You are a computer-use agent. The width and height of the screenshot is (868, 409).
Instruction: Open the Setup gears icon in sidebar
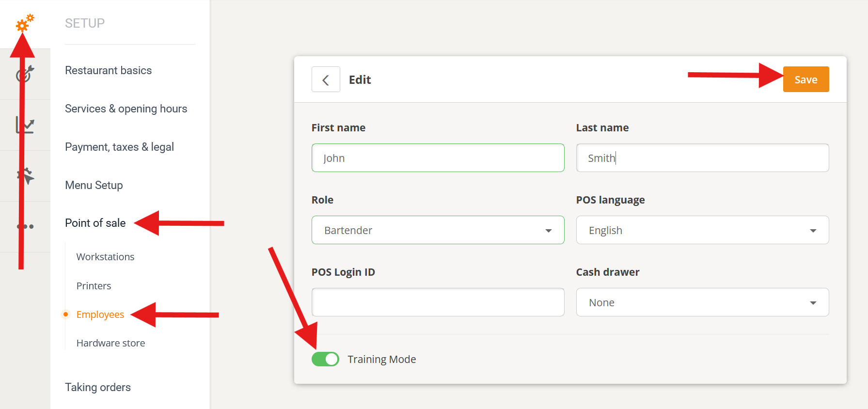(25, 23)
